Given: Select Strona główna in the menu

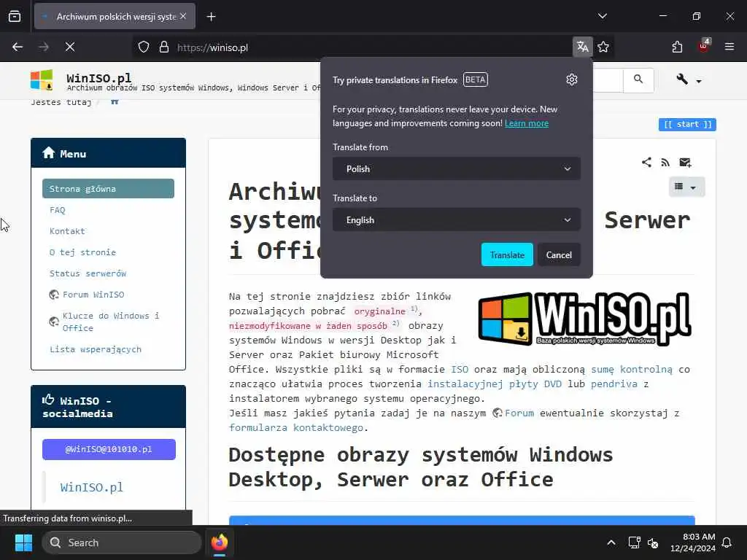Looking at the screenshot, I should [x=108, y=189].
